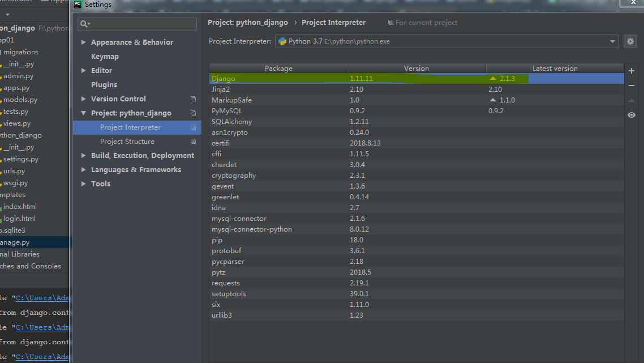This screenshot has height=363, width=644.
Task: Open the Project Interpreter dropdown arrow
Action: [x=612, y=41]
